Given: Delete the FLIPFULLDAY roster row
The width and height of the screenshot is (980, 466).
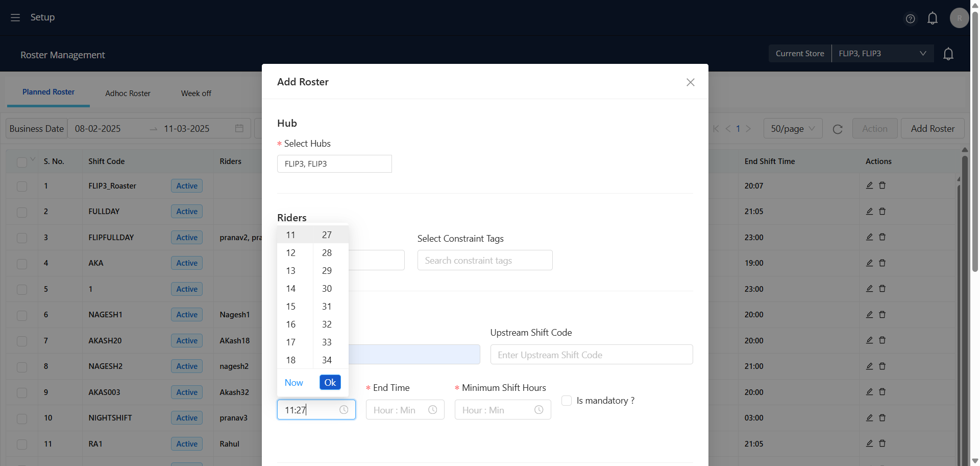Looking at the screenshot, I should point(882,237).
